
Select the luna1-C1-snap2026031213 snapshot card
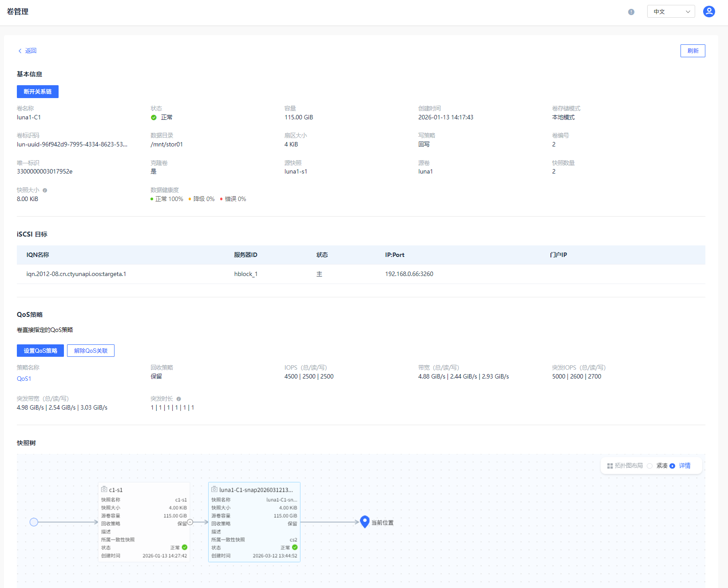[254, 522]
